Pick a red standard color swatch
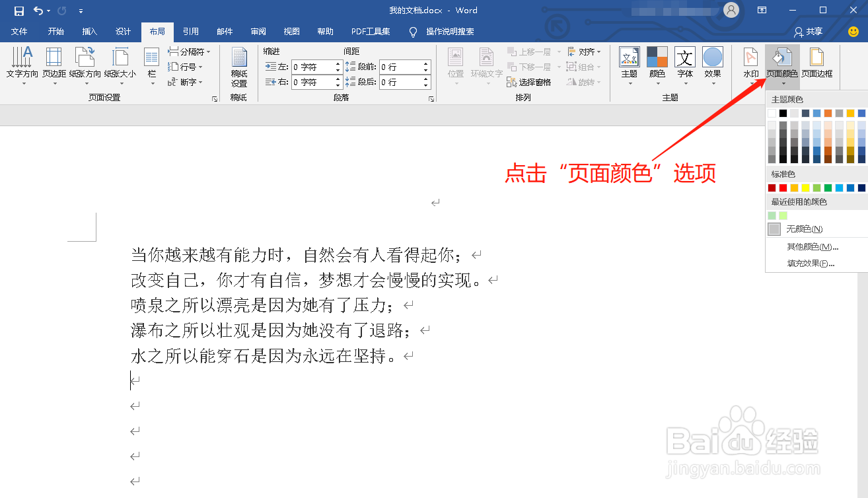868x498 pixels. click(782, 187)
